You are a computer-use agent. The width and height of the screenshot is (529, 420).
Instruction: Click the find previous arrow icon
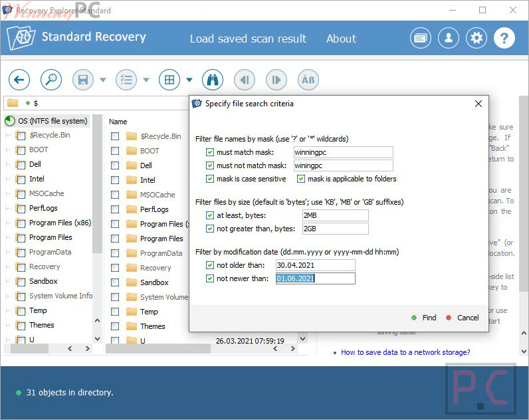(x=245, y=80)
